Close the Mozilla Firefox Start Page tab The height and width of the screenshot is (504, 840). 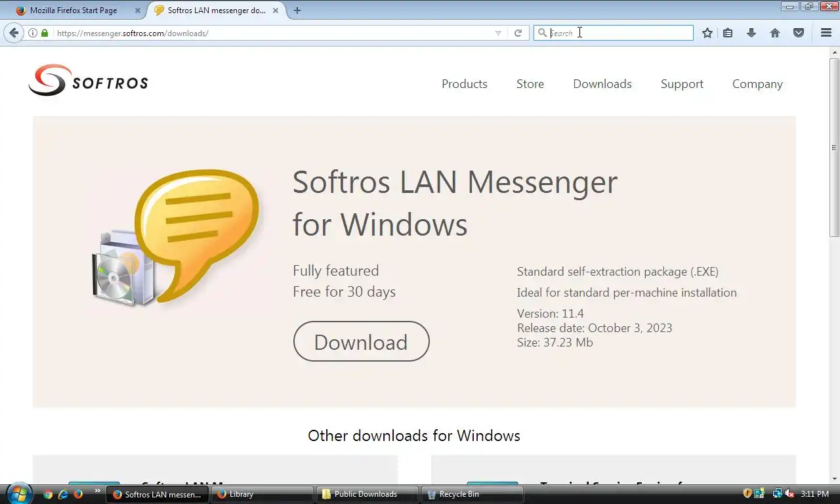point(137,10)
